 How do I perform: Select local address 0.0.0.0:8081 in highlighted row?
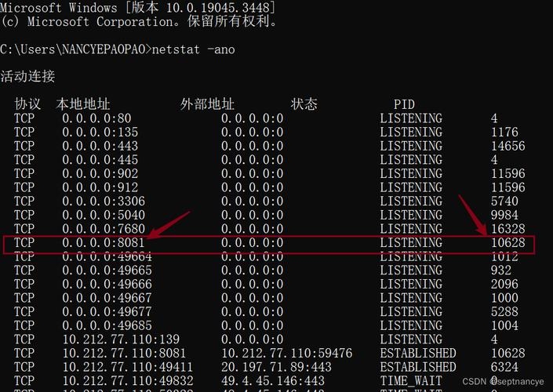click(104, 243)
